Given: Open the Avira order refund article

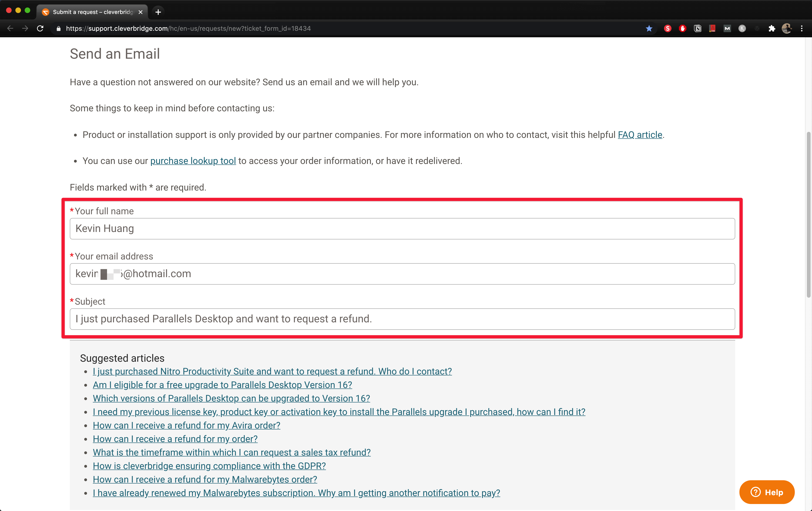Looking at the screenshot, I should click(x=186, y=425).
